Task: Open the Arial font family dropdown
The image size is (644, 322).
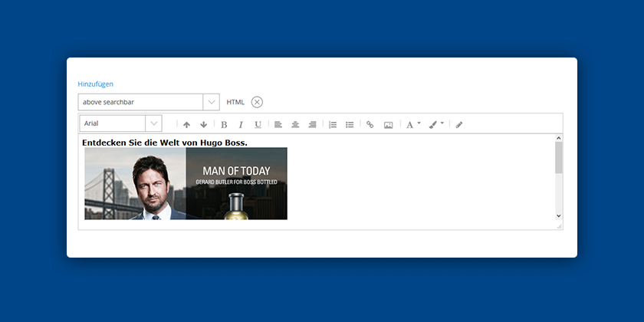Action: click(121, 123)
